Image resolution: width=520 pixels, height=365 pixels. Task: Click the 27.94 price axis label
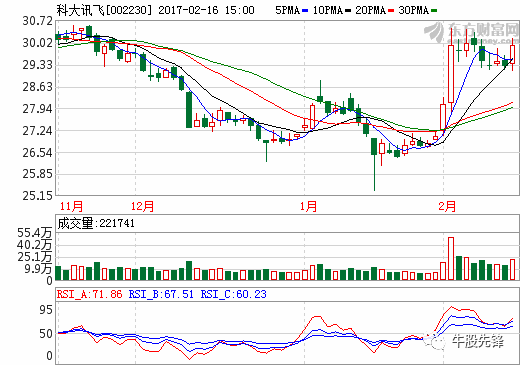point(38,109)
